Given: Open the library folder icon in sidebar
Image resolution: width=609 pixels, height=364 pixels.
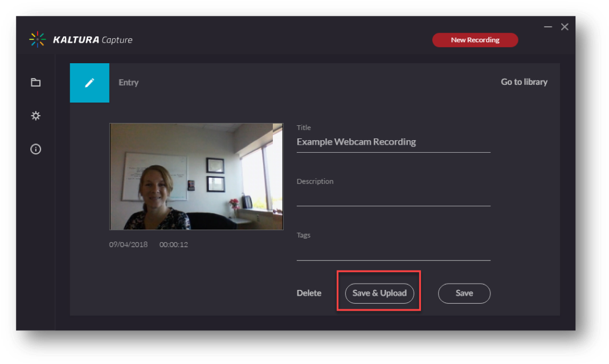Looking at the screenshot, I should [x=36, y=83].
